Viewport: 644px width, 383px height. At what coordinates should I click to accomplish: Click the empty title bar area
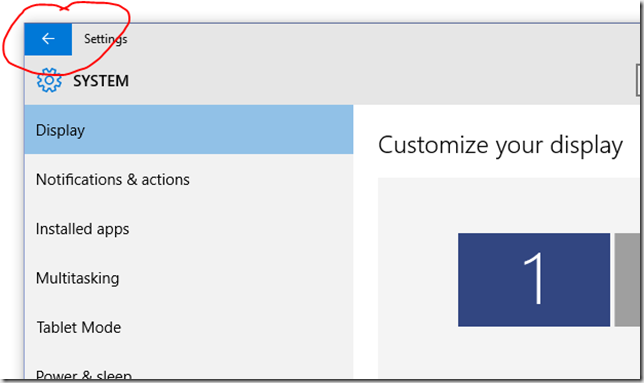(370, 39)
